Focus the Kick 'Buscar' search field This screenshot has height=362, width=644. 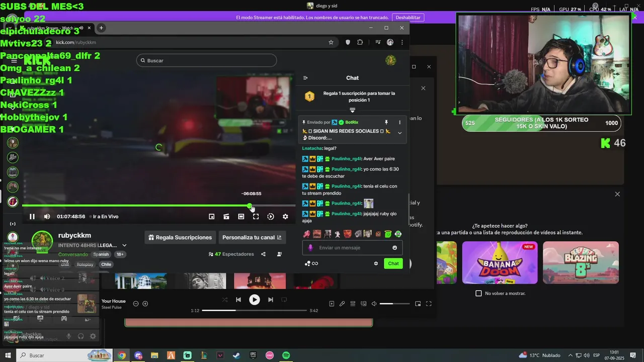[206, 60]
